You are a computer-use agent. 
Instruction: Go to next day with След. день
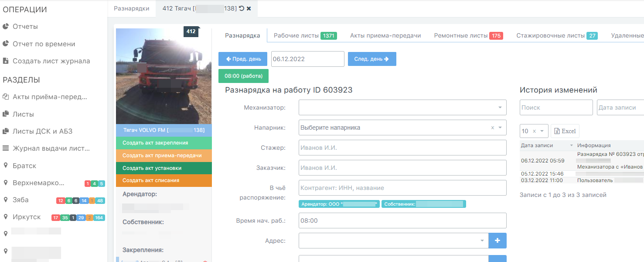tap(372, 59)
